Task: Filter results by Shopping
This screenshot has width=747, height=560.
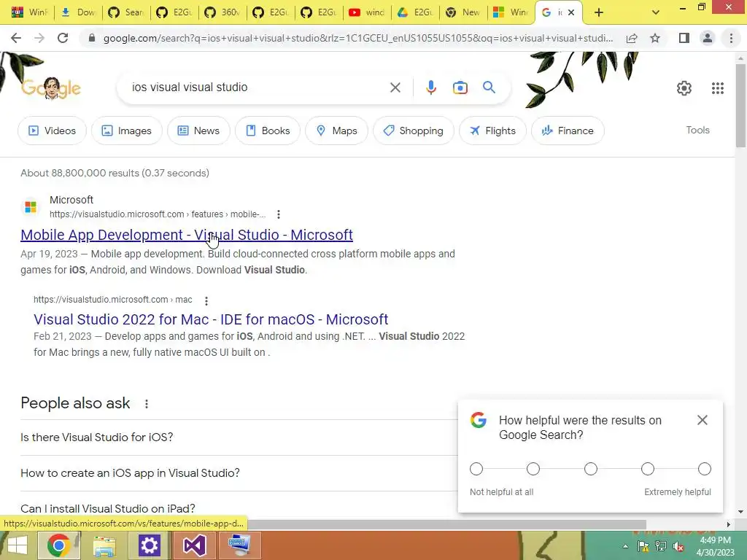Action: [x=414, y=131]
